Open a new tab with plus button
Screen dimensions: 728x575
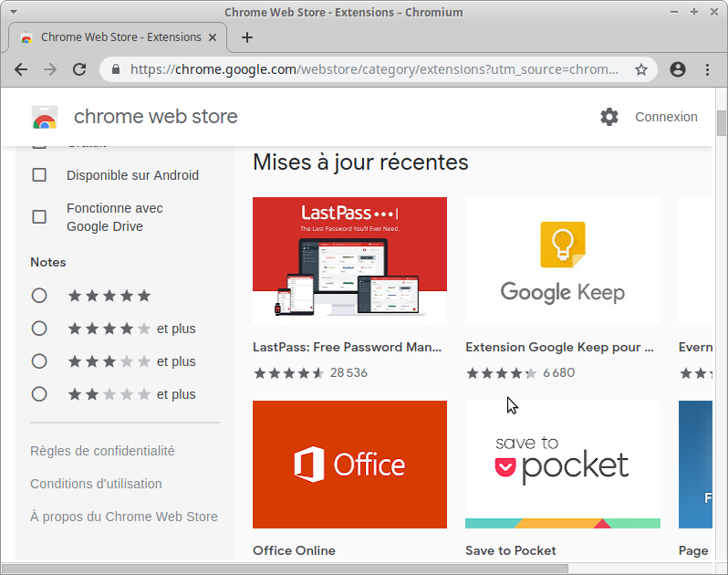[246, 37]
